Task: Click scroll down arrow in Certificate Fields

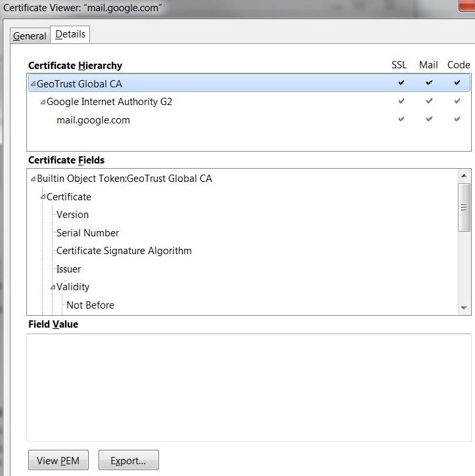Action: click(464, 308)
